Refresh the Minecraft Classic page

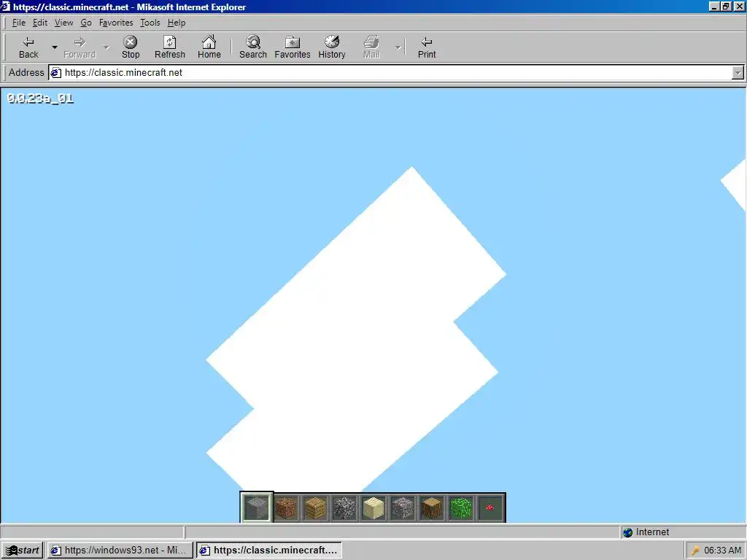(169, 47)
